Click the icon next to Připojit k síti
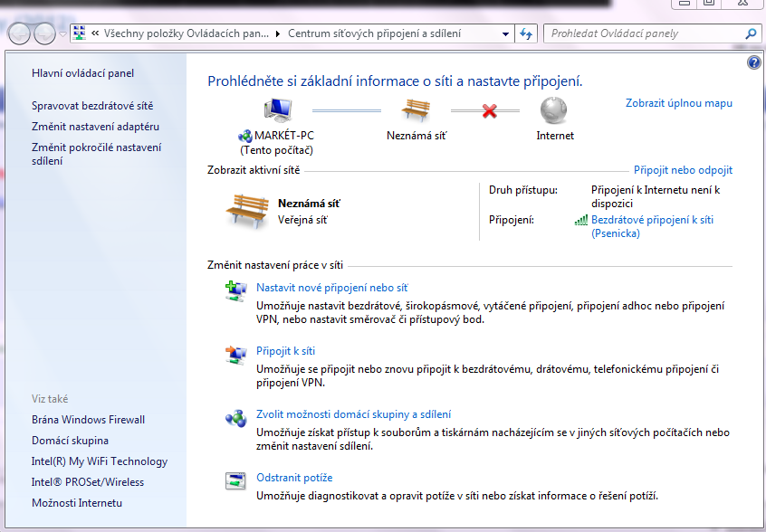The width and height of the screenshot is (766, 532). click(x=236, y=355)
